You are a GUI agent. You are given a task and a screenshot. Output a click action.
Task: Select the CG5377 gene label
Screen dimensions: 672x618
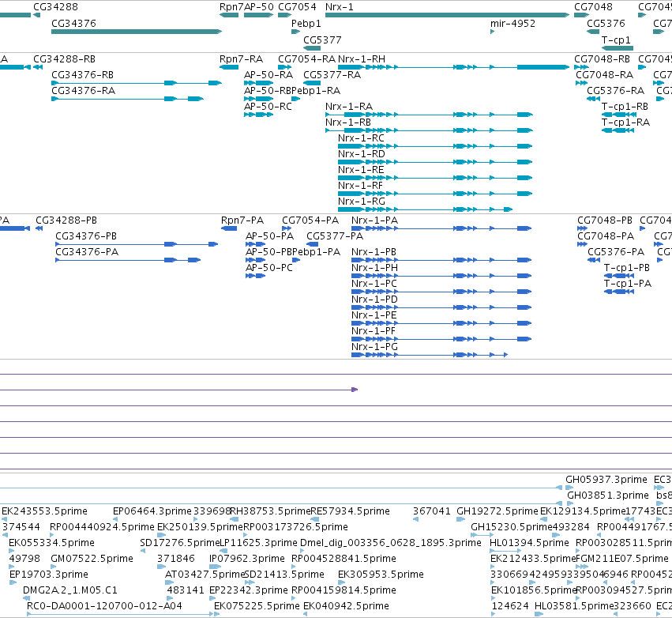point(322,40)
